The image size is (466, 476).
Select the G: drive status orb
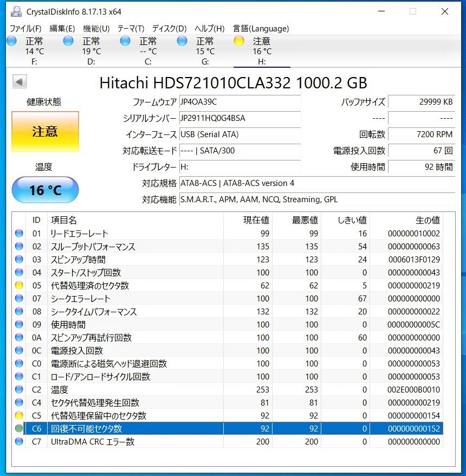[182, 41]
